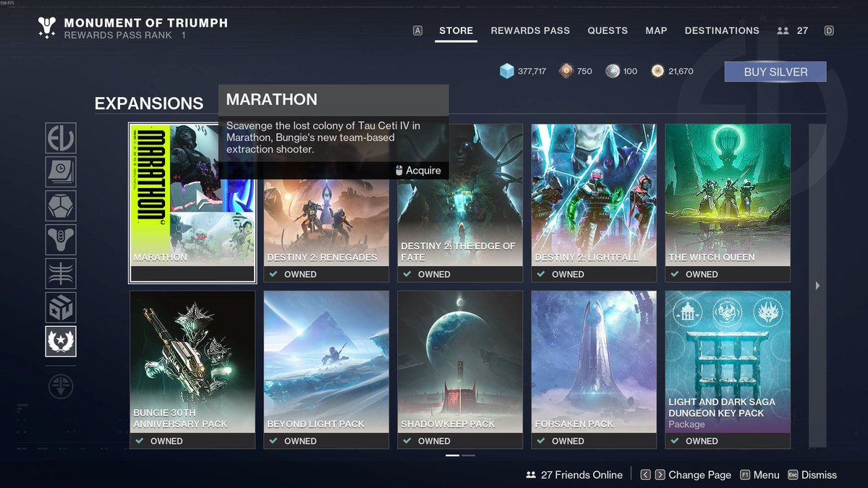The width and height of the screenshot is (868, 488).
Task: Select The Witch Queen card
Action: (x=728, y=202)
